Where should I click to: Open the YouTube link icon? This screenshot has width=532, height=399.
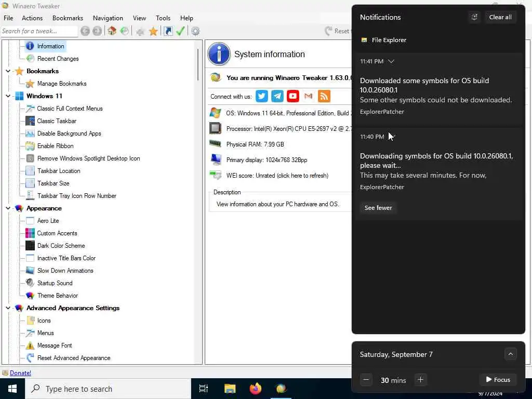[x=293, y=96]
